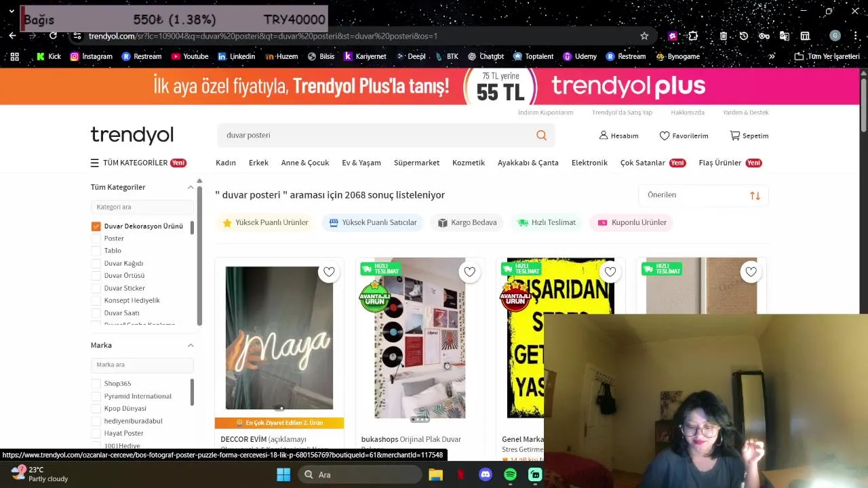This screenshot has height=488, width=868.
Task: Open Spotify from the taskbar
Action: 511,474
